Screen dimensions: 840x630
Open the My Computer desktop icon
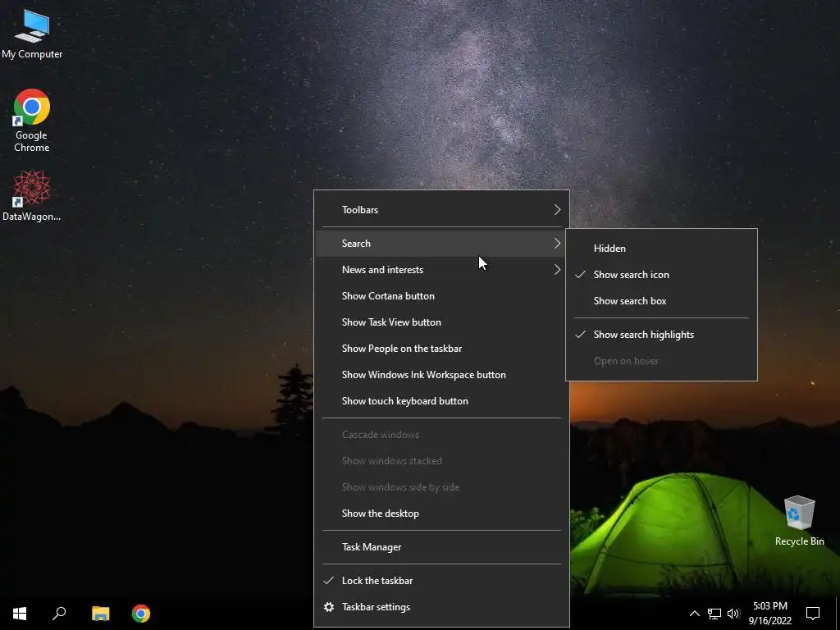pyautogui.click(x=32, y=33)
